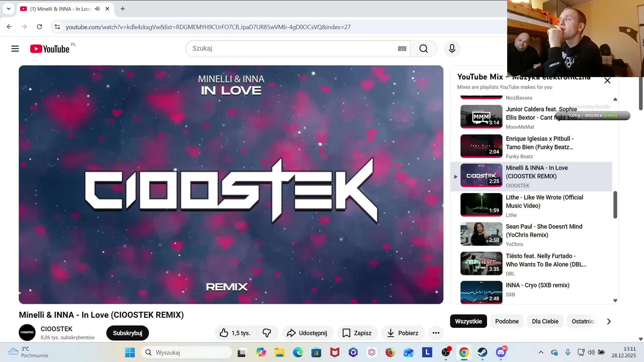This screenshot has width=644, height=362.
Task: Click the Chrome address bar URL
Action: pos(208,27)
